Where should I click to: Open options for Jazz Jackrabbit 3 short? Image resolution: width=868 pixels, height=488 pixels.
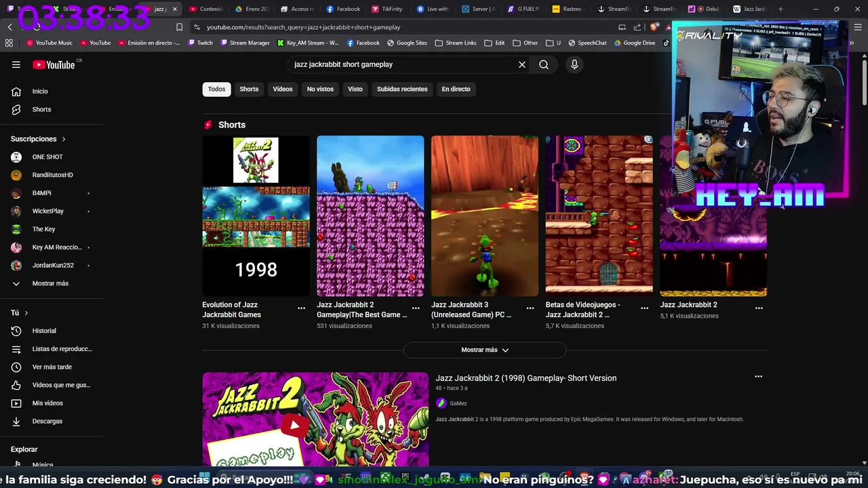(x=530, y=308)
